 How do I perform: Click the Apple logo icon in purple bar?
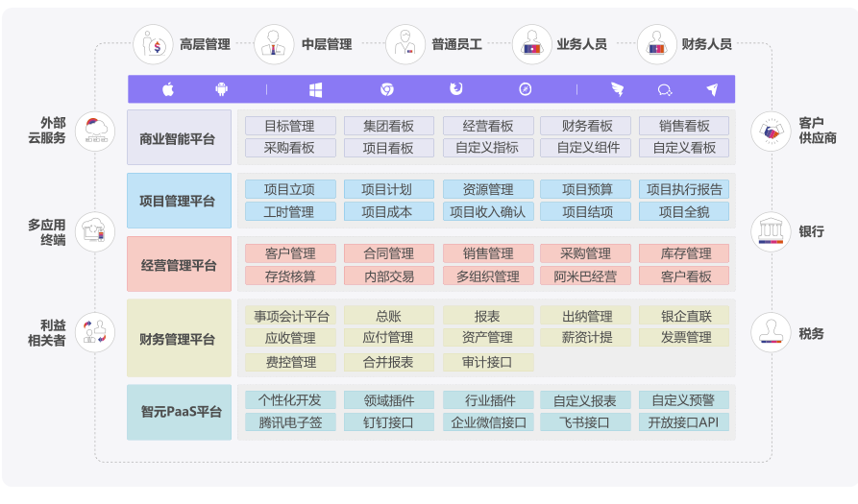pyautogui.click(x=168, y=89)
